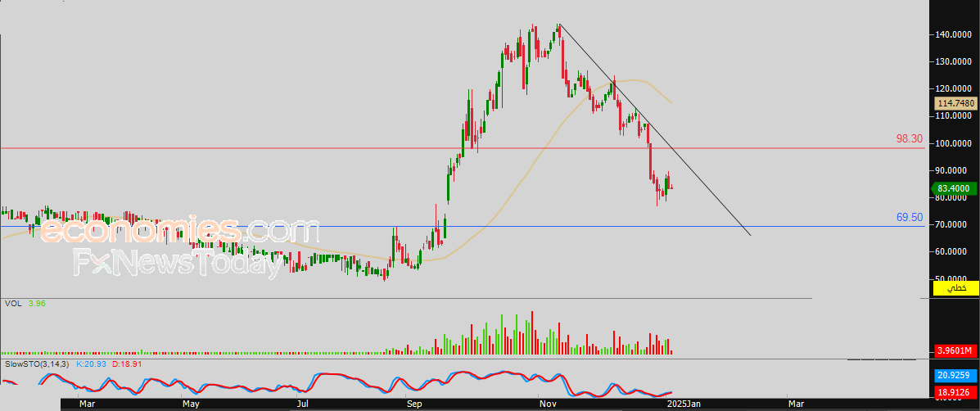The height and width of the screenshot is (411, 980).
Task: Select the SlowSTO(3,14,3) indicator label
Action: 38,363
